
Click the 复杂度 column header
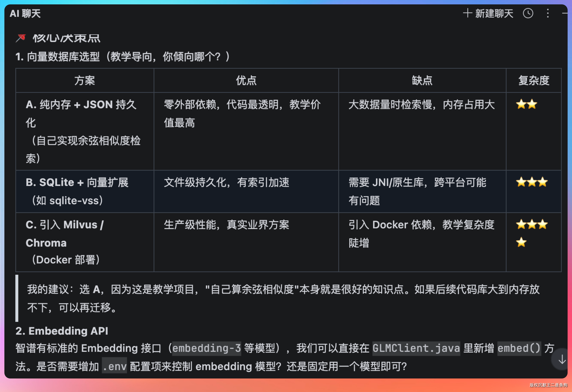(x=534, y=80)
